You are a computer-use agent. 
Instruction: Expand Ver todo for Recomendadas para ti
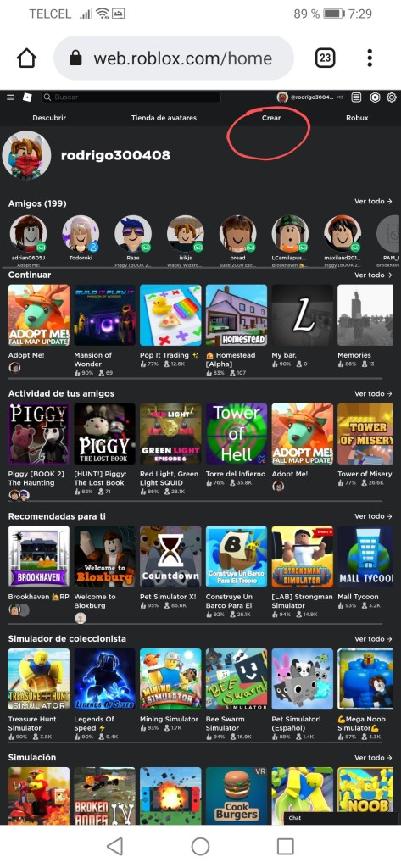(x=373, y=516)
